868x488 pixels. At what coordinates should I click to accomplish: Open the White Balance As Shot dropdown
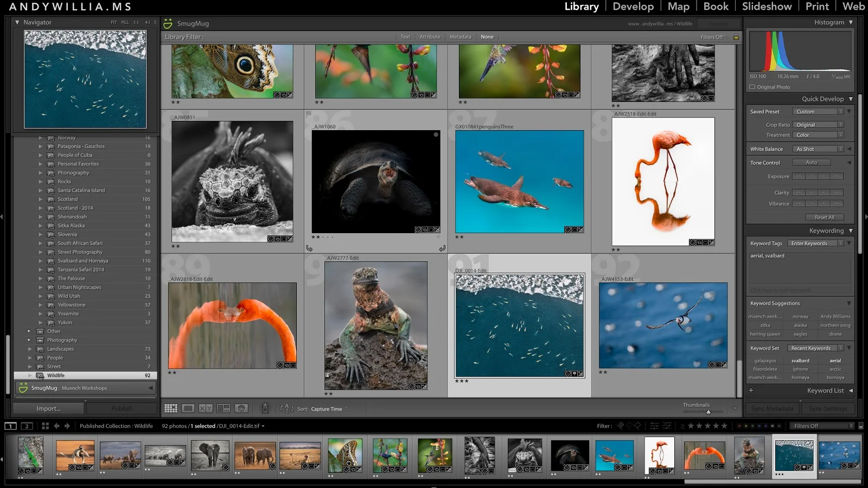pos(818,149)
